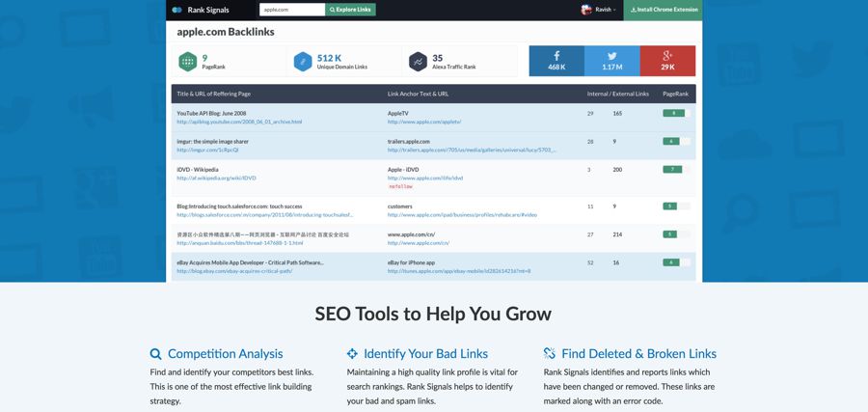
Task: Click the Competition Analysis magnifier icon
Action: (156, 354)
